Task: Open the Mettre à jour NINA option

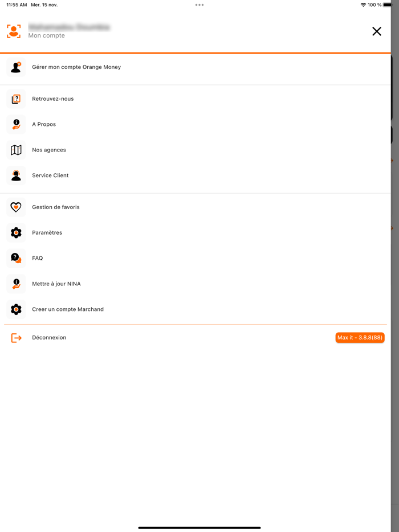Action: [56, 284]
